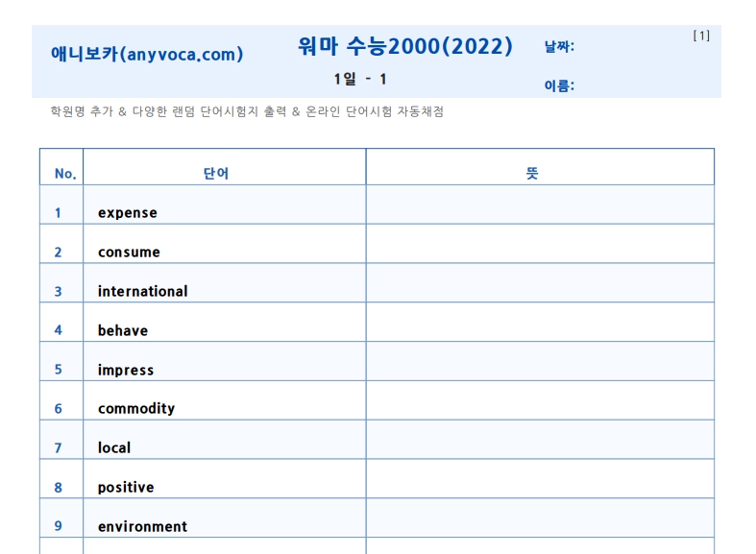Viewport: 756px width, 554px height.
Task: Click the meaning cell for behave
Action: tap(540, 323)
